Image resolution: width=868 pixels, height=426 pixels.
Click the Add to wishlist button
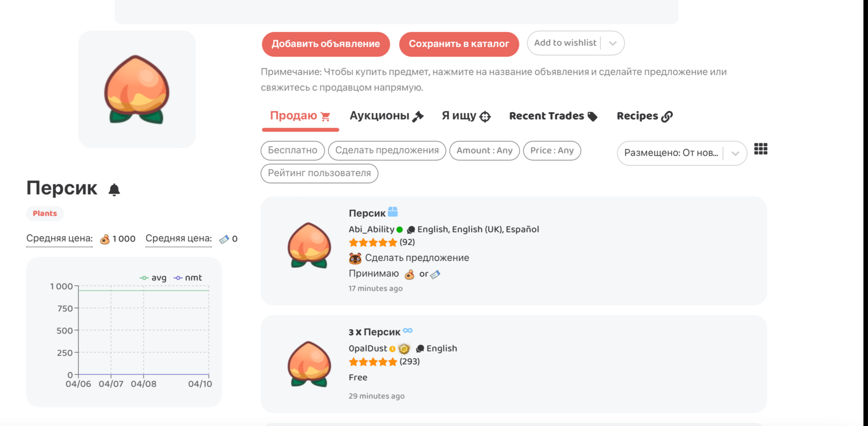click(565, 43)
